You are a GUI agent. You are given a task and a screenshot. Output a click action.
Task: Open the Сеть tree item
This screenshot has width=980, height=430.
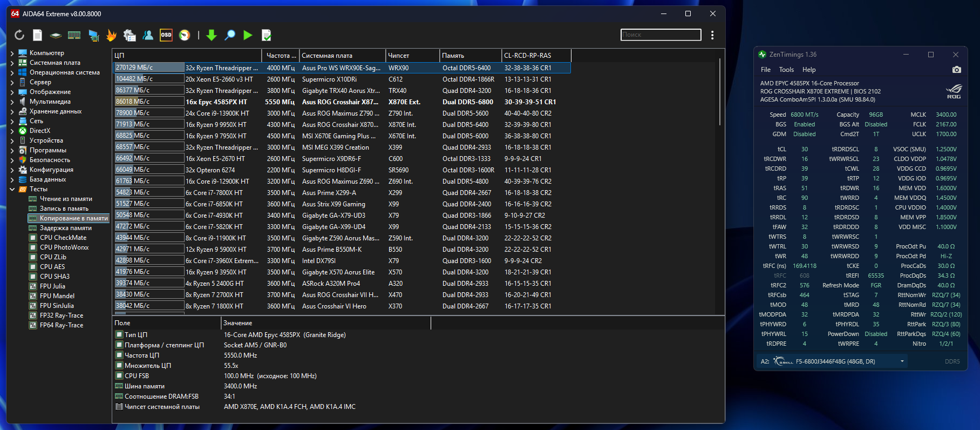tap(36, 121)
